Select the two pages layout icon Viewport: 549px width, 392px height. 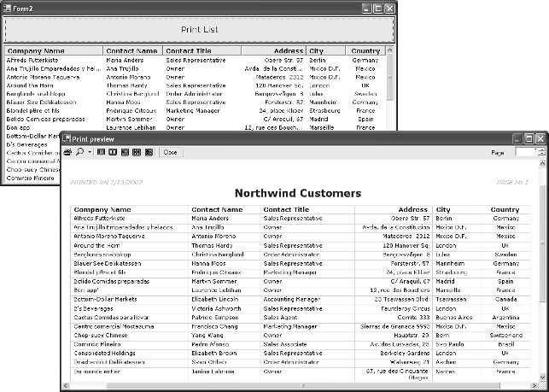pos(113,152)
